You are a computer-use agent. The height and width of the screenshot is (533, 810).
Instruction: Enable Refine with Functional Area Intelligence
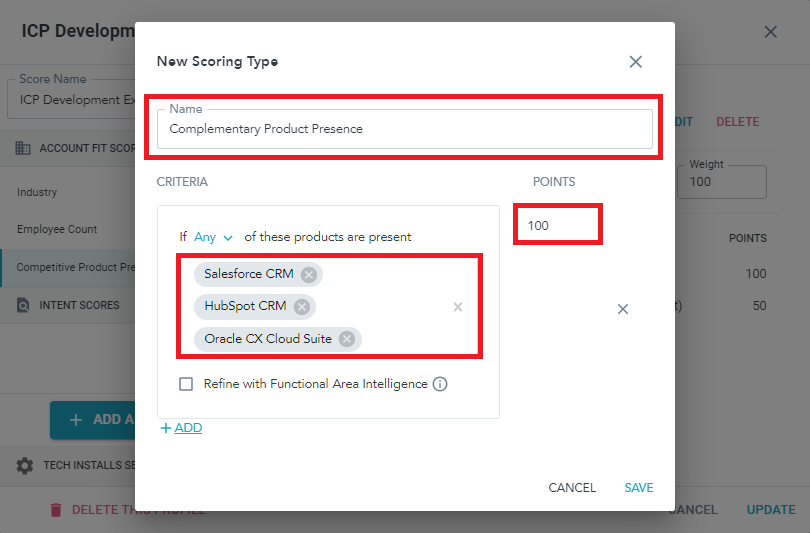pos(185,384)
